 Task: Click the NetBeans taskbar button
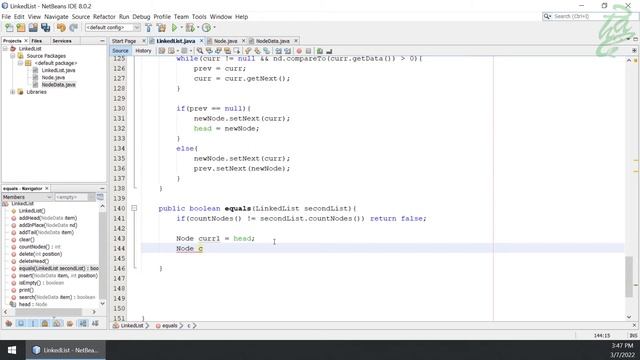pyautogui.click(x=66, y=350)
